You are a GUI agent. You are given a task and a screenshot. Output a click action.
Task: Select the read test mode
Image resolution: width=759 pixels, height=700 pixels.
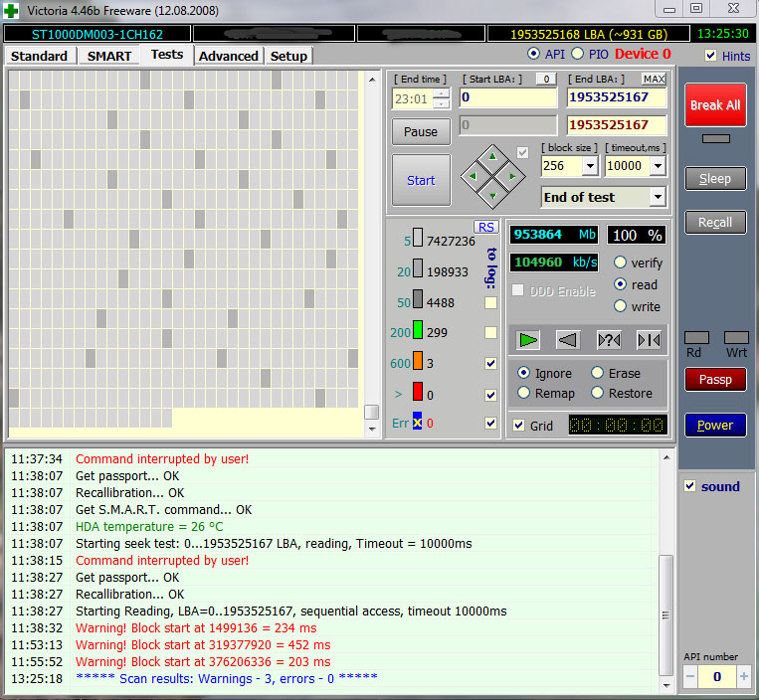tap(620, 284)
